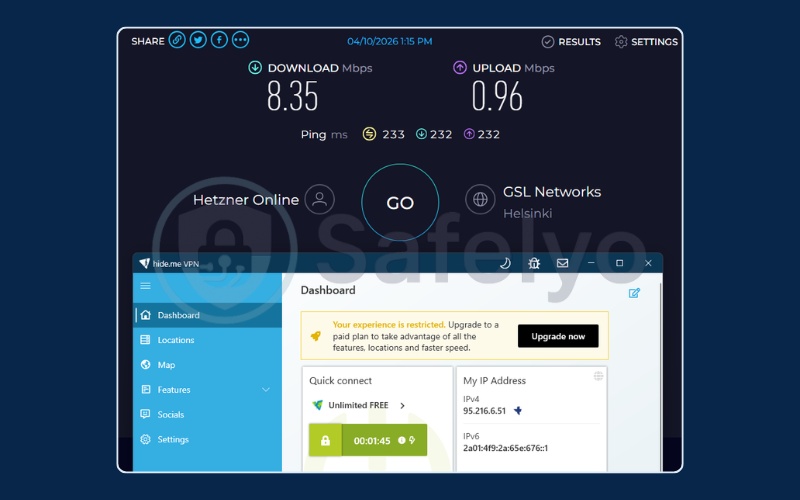The width and height of the screenshot is (800, 500).
Task: Click the test date 04/10/2026 1:15 PM
Action: point(390,41)
